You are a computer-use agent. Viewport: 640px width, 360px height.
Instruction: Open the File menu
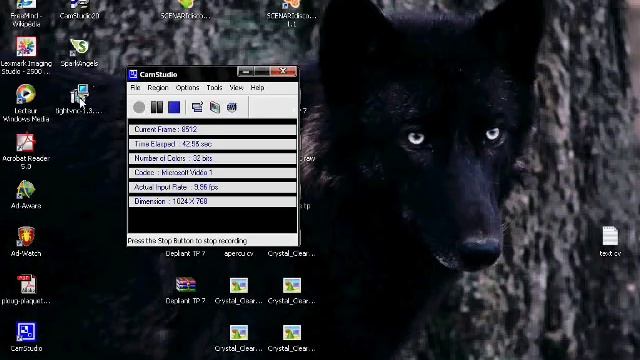(x=136, y=87)
